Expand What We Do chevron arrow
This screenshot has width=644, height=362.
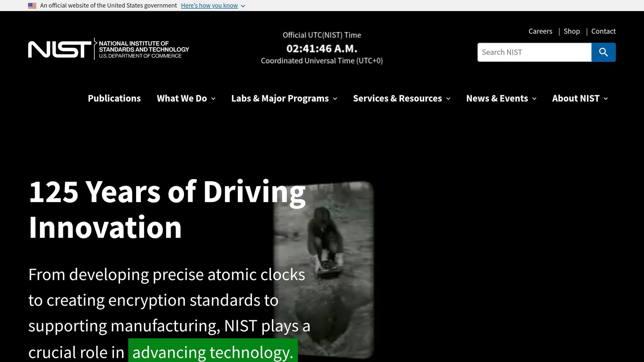click(x=213, y=99)
